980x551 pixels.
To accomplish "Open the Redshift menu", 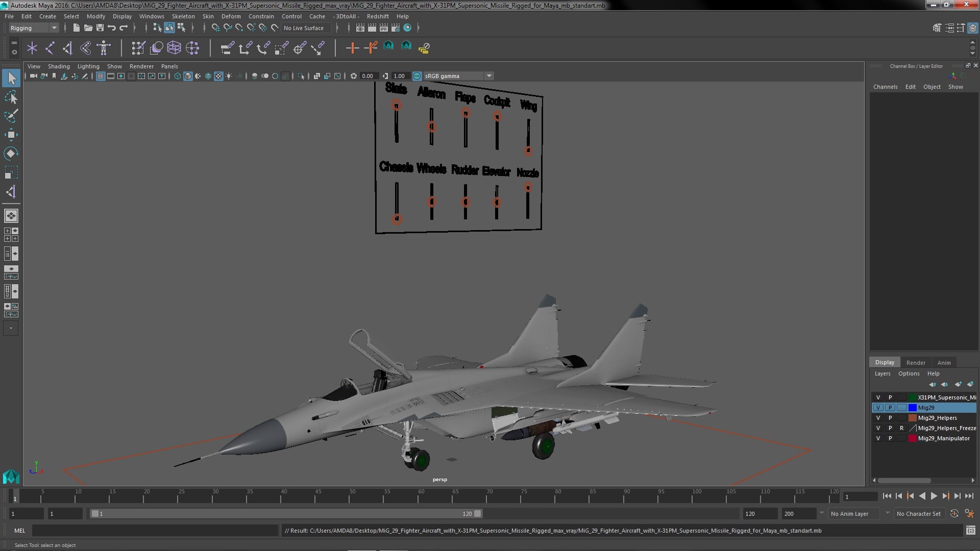I will 378,16.
